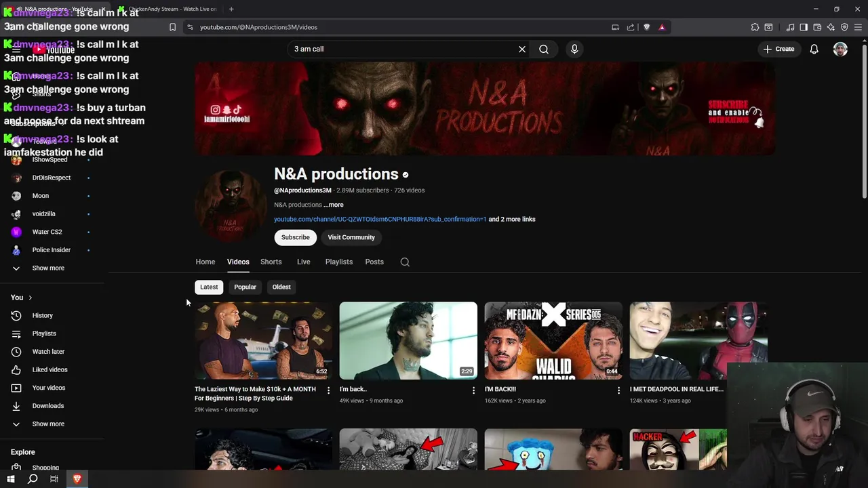The width and height of the screenshot is (868, 488).
Task: Sort channel videos by Popular
Action: pyautogui.click(x=245, y=287)
